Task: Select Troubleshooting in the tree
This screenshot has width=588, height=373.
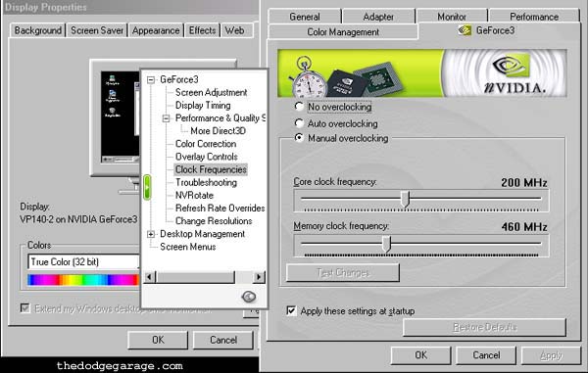Action: point(206,182)
